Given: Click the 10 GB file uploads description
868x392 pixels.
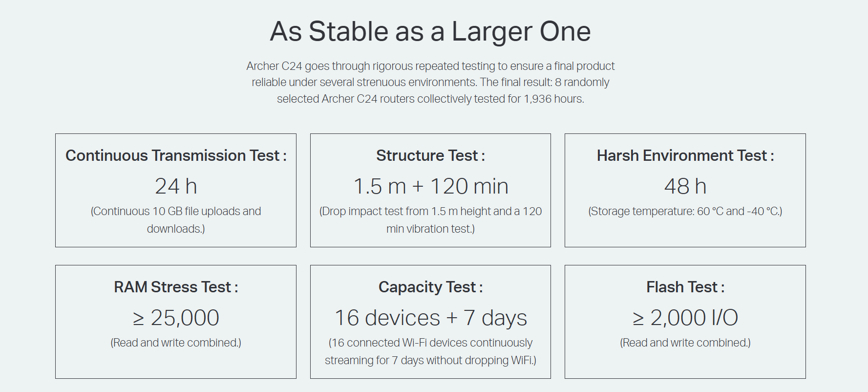Looking at the screenshot, I should pyautogui.click(x=176, y=219).
